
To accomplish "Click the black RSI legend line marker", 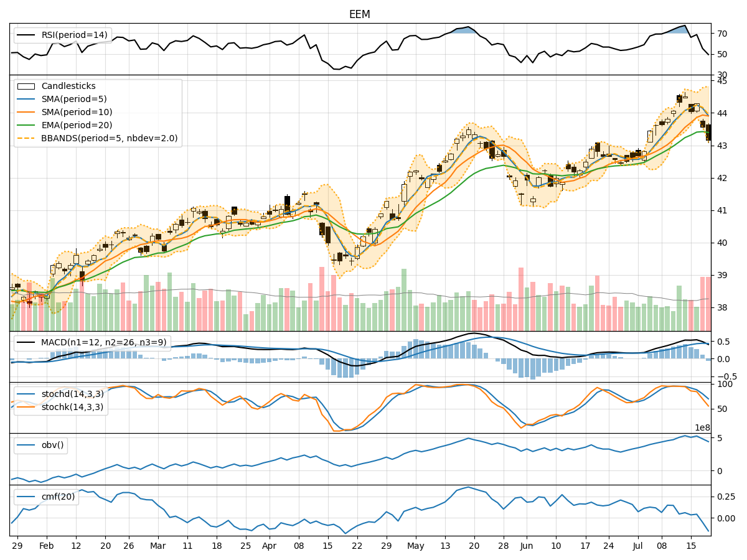I will coord(26,35).
